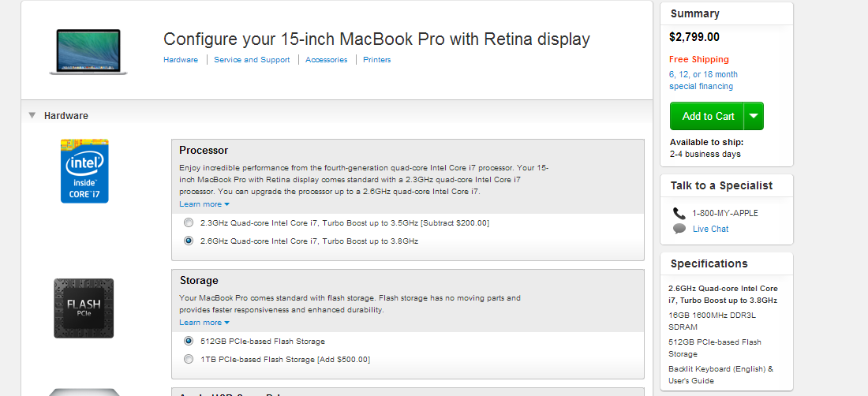Collapse the Hardware section triangle
868x396 pixels.
click(32, 115)
